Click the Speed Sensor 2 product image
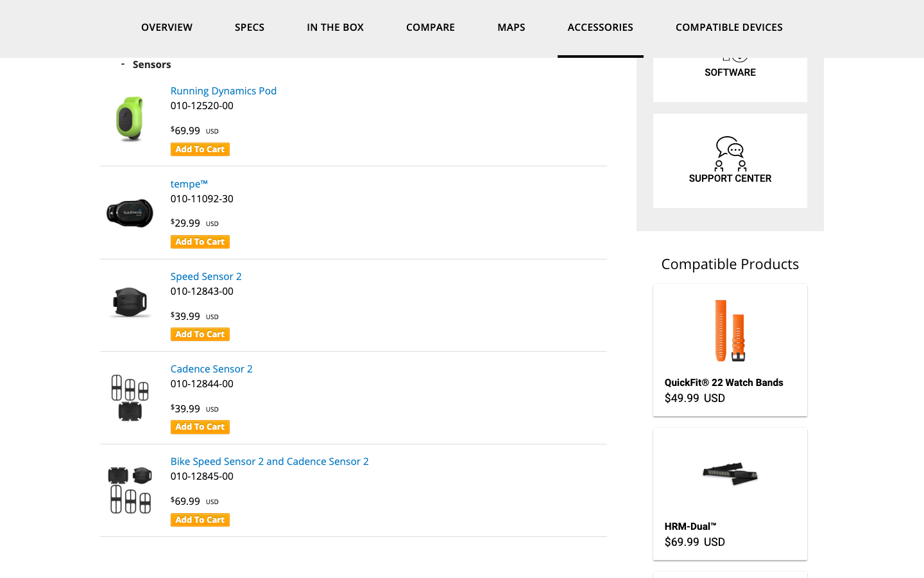 pyautogui.click(x=130, y=302)
